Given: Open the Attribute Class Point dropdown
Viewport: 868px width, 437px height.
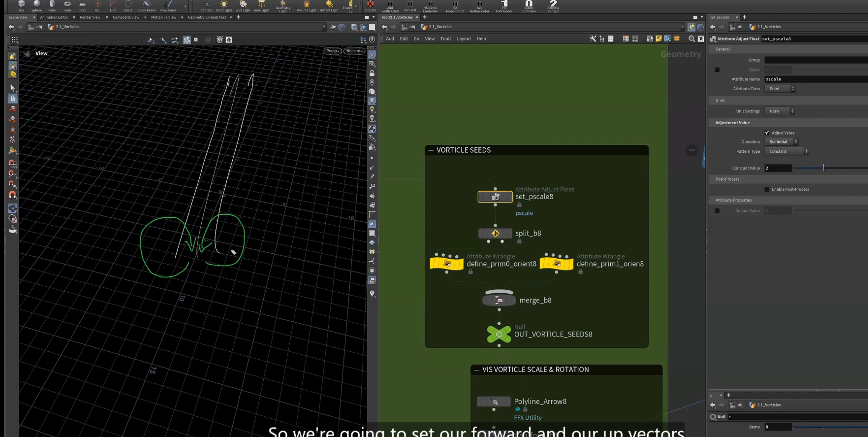Looking at the screenshot, I should pyautogui.click(x=780, y=89).
